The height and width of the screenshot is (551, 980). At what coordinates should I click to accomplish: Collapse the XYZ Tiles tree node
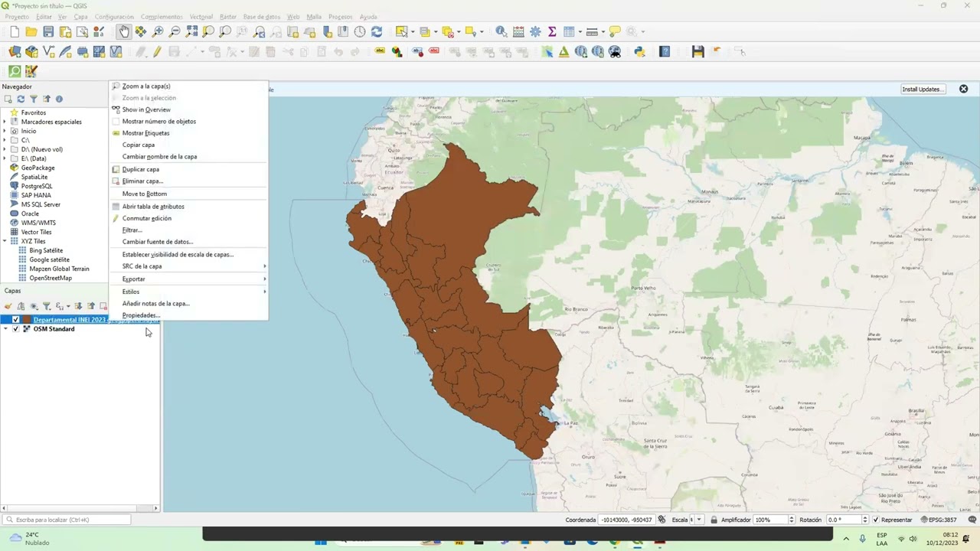[x=5, y=241]
